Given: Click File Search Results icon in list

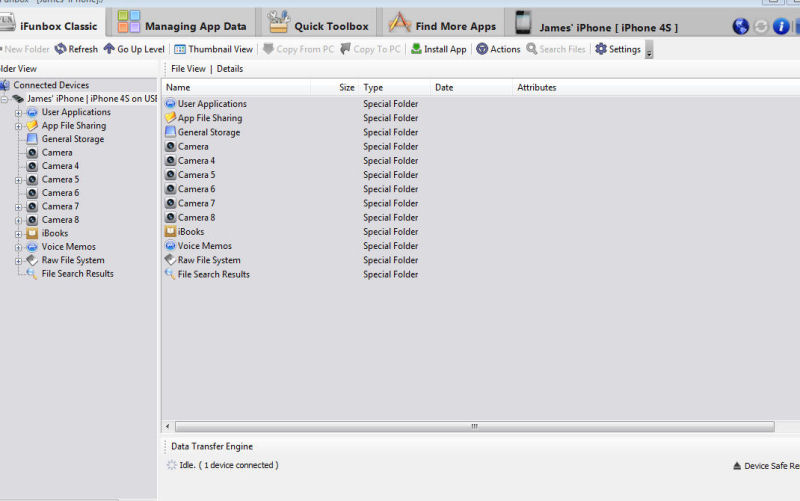Looking at the screenshot, I should (x=170, y=274).
